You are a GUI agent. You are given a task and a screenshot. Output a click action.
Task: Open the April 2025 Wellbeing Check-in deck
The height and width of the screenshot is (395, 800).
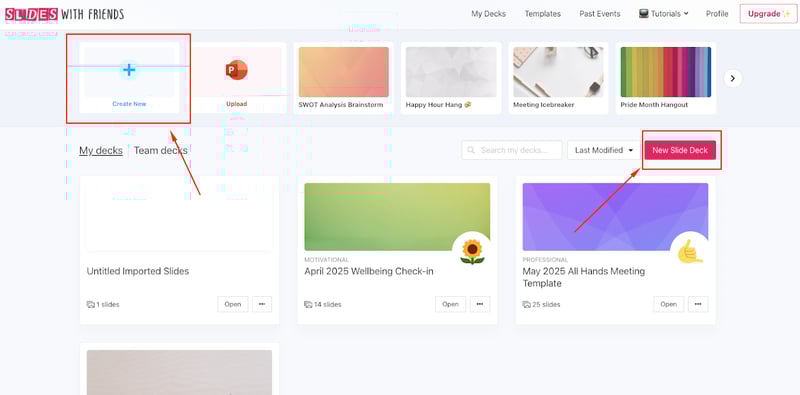point(450,304)
